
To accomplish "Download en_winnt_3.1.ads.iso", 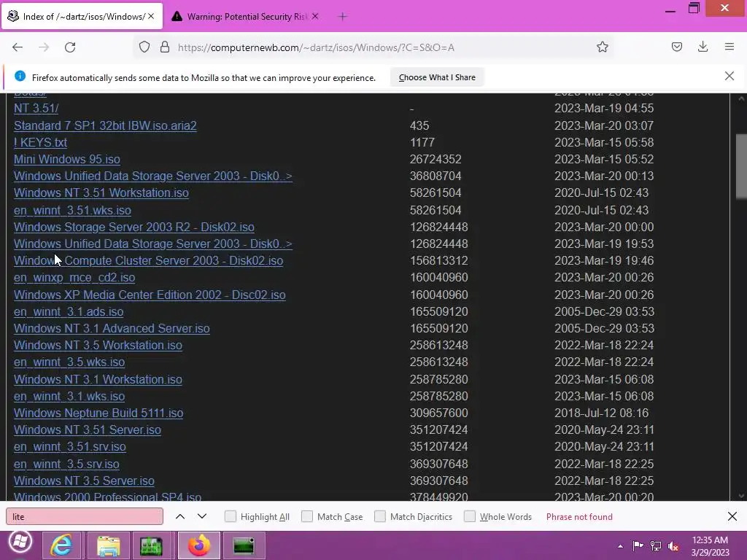I will pyautogui.click(x=69, y=311).
